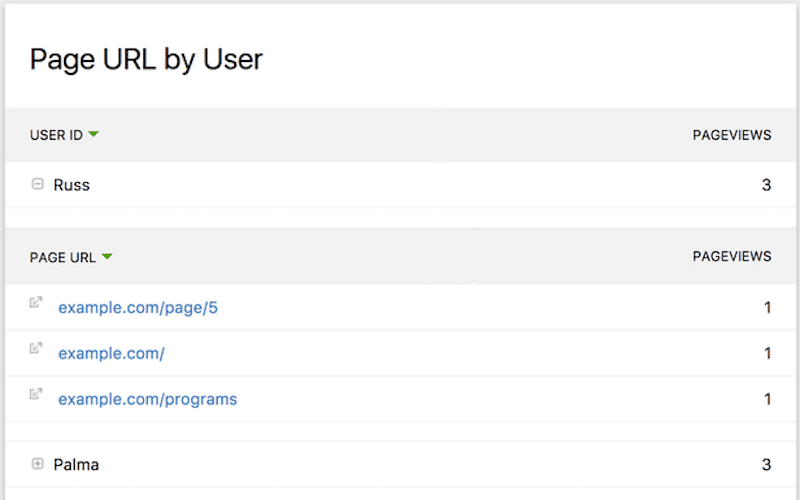Click external link icon beside example.com/
This screenshot has width=800, height=500.
[36, 348]
